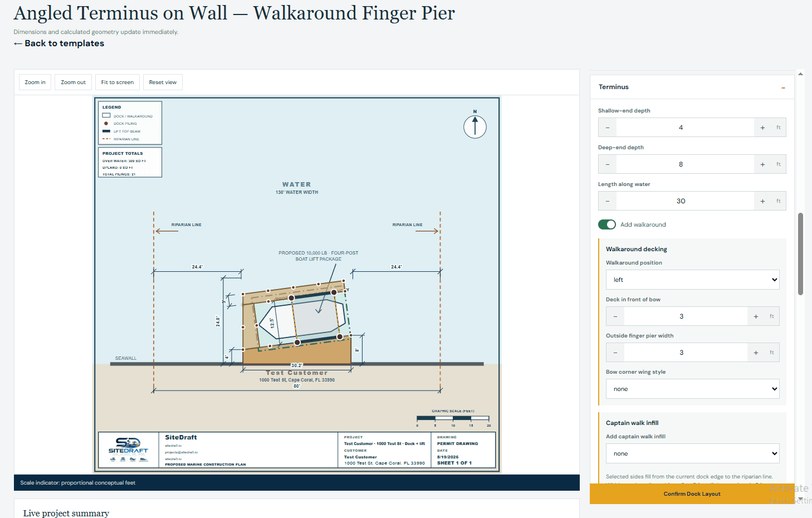
Task: Click the graphic scale bar
Action: point(453,418)
